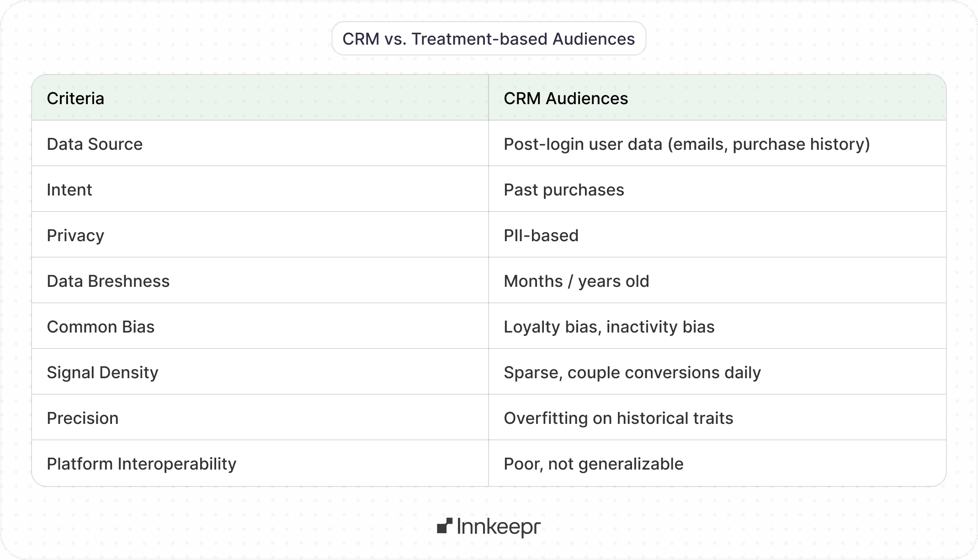Click the Innkeepr logo icon

click(444, 526)
